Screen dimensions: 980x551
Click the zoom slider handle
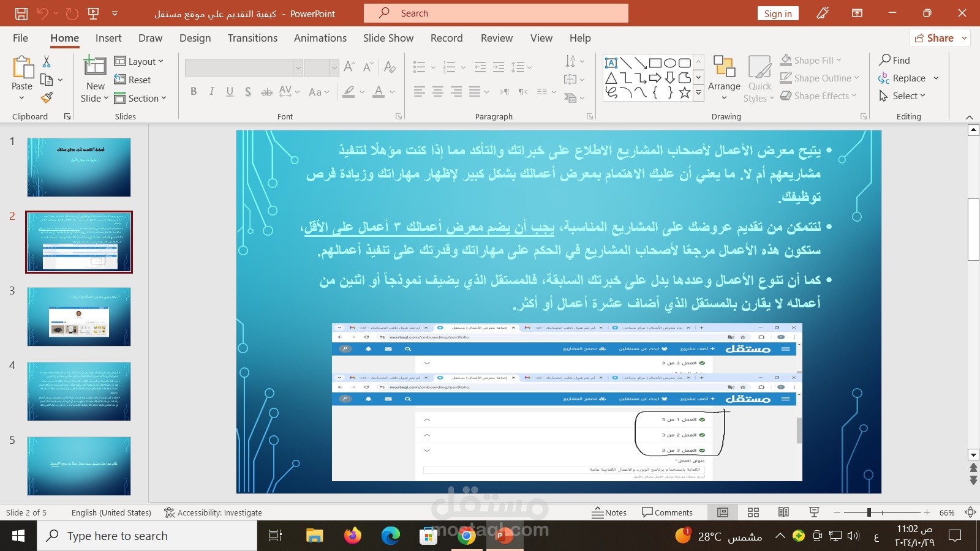(869, 512)
